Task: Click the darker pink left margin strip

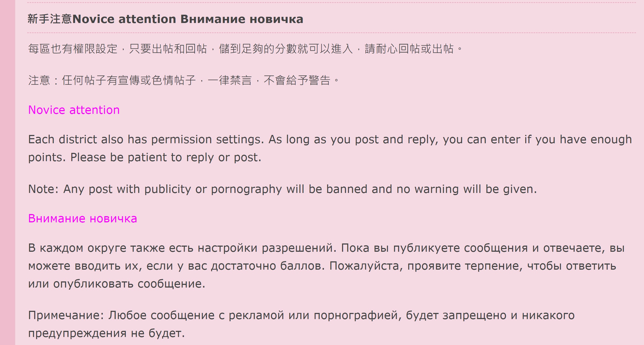Action: (7, 172)
